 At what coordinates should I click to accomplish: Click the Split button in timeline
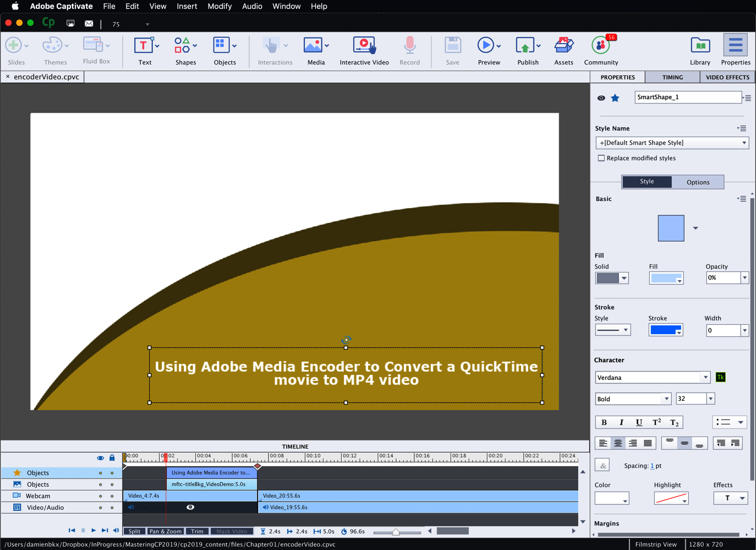(x=135, y=531)
